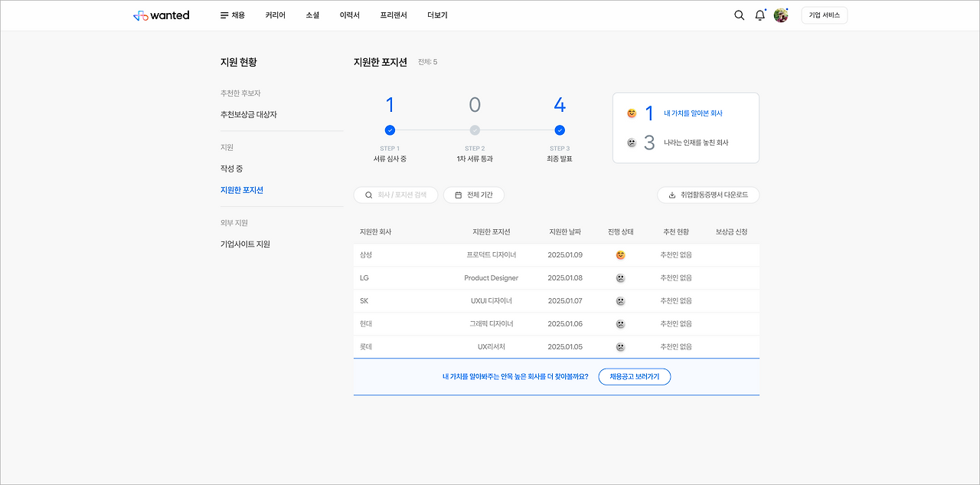Open the 전체 기간 period filter

click(x=474, y=195)
